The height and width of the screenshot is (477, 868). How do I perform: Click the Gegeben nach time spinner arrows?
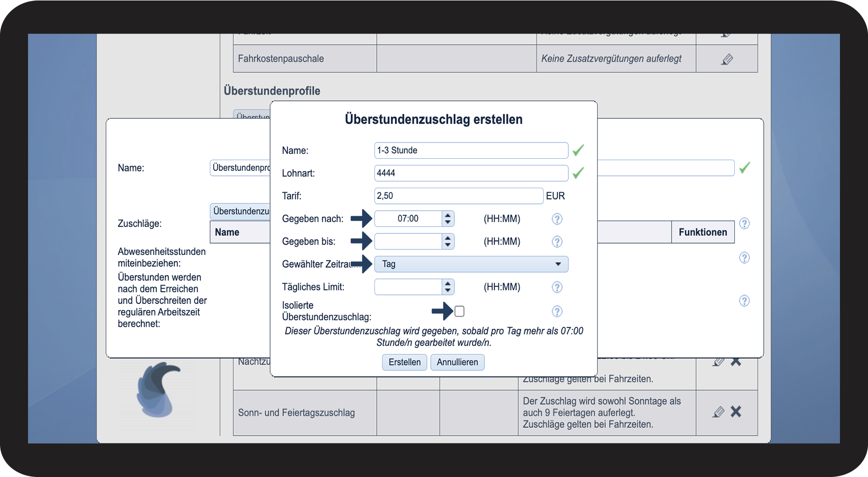coord(448,219)
